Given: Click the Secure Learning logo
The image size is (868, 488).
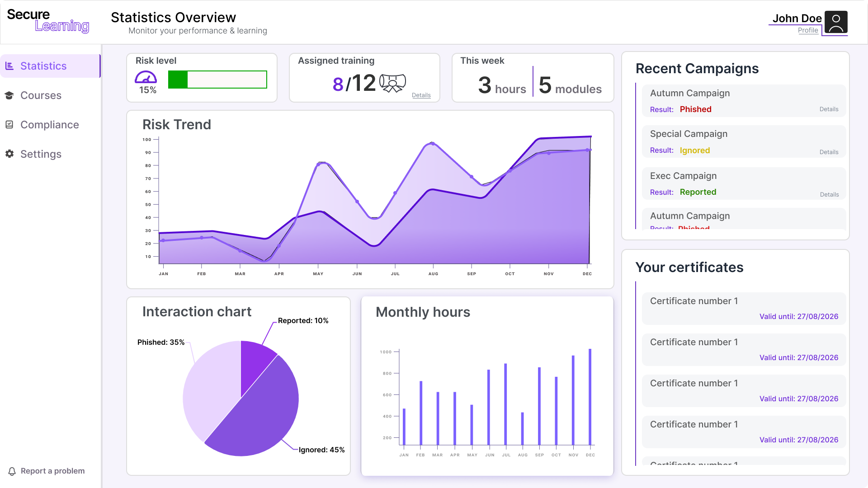Looking at the screenshot, I should pyautogui.click(x=48, y=21).
